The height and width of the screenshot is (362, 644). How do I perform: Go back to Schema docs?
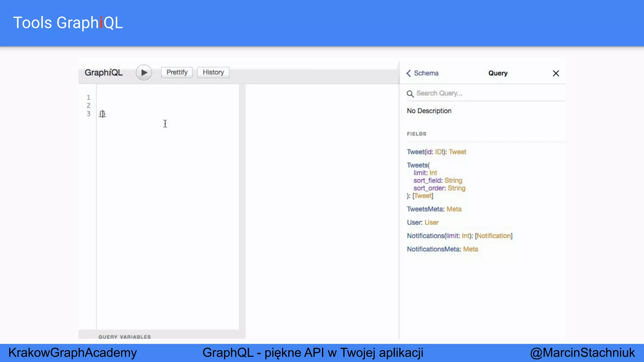tap(422, 73)
